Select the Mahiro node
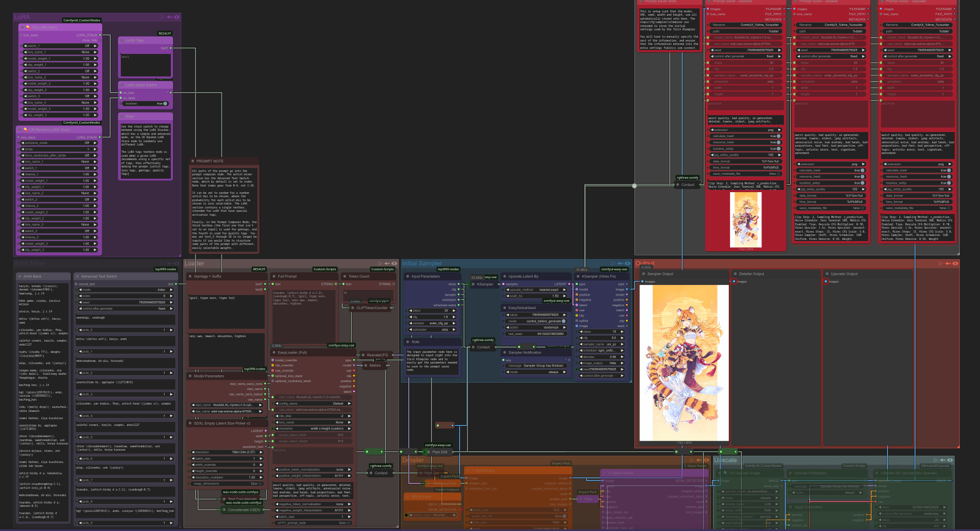 pos(375,365)
